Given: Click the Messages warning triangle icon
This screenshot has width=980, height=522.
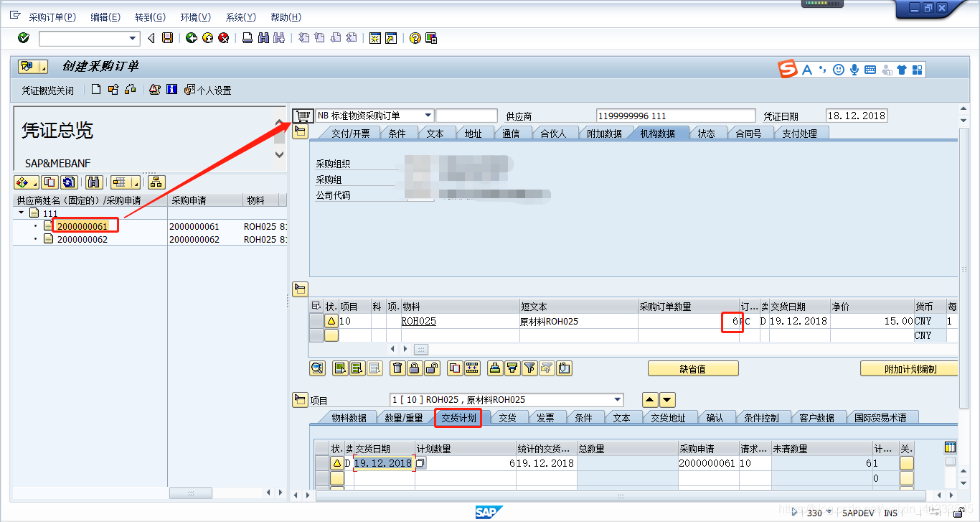Looking at the screenshot, I should point(155,90).
